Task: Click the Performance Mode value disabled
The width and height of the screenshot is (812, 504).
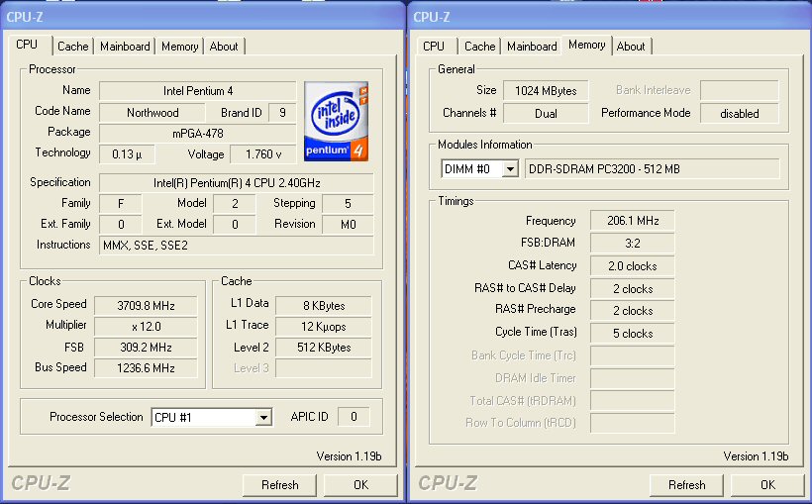Action: [x=740, y=114]
